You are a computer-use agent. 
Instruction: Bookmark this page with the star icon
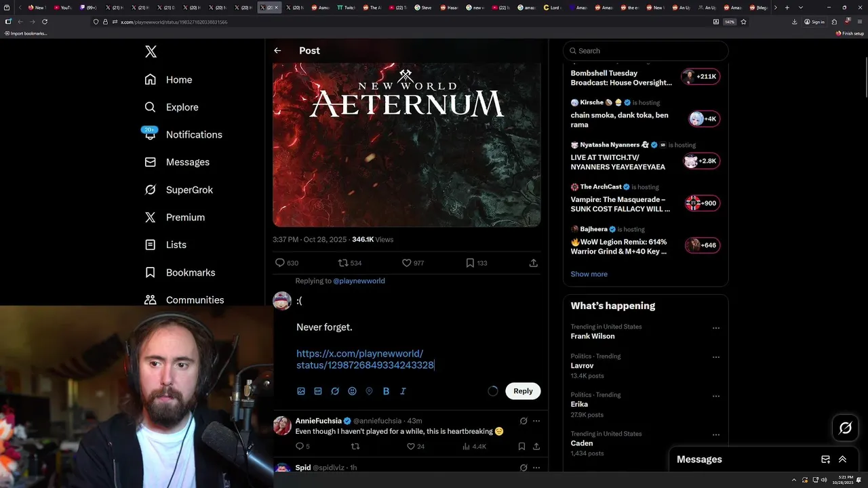[x=743, y=22]
